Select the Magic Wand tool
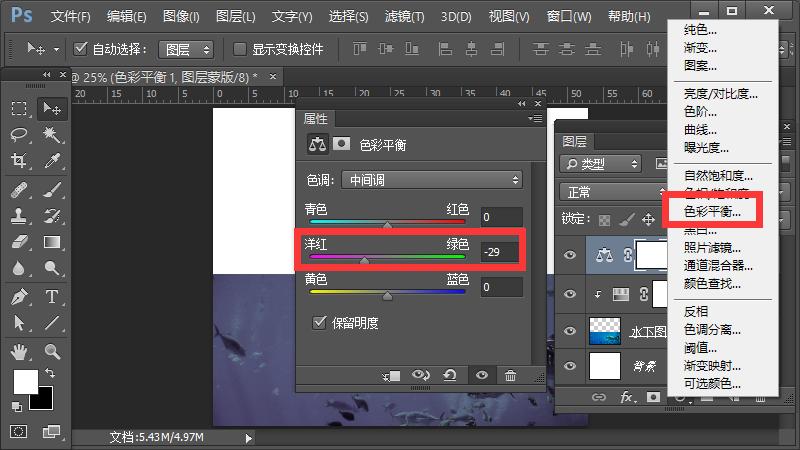Image resolution: width=800 pixels, height=450 pixels. [x=52, y=135]
